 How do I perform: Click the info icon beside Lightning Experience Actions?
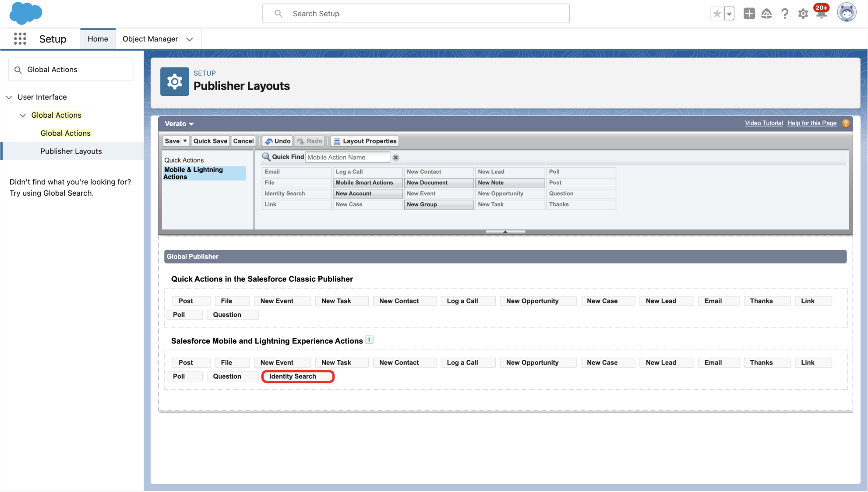(369, 340)
